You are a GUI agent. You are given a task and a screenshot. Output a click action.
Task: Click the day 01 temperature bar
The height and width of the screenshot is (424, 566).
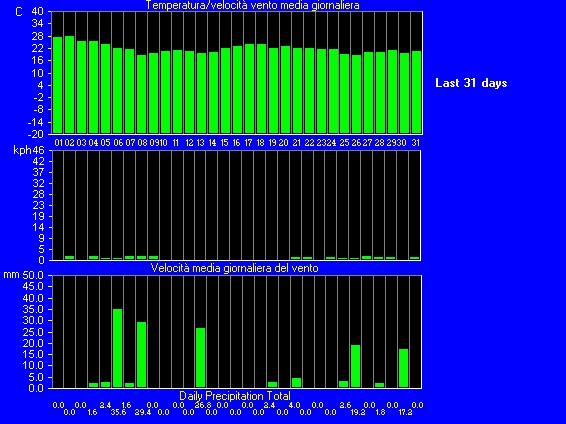point(57,85)
